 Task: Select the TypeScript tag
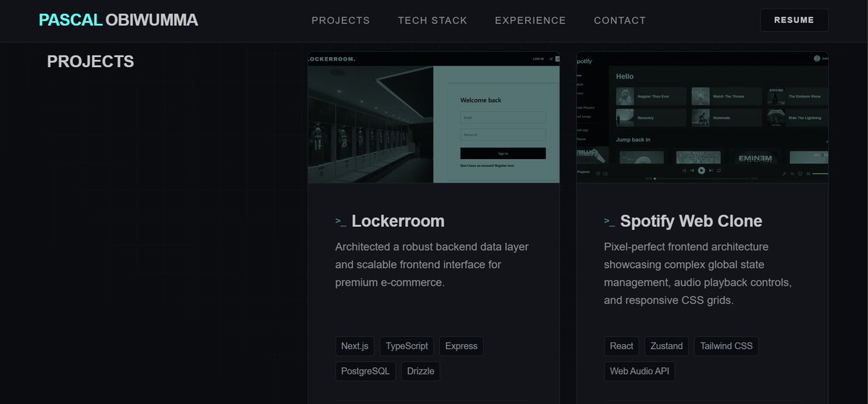click(407, 346)
